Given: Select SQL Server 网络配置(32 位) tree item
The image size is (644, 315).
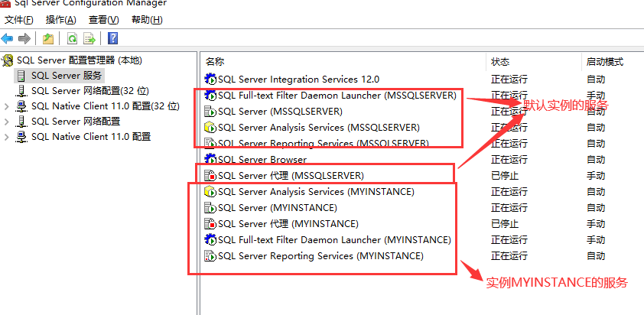Looking at the screenshot, I should coord(90,91).
